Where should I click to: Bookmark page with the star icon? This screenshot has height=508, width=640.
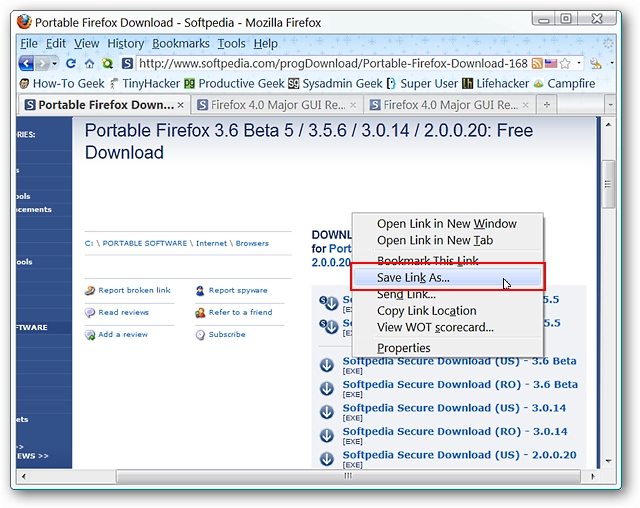click(565, 63)
